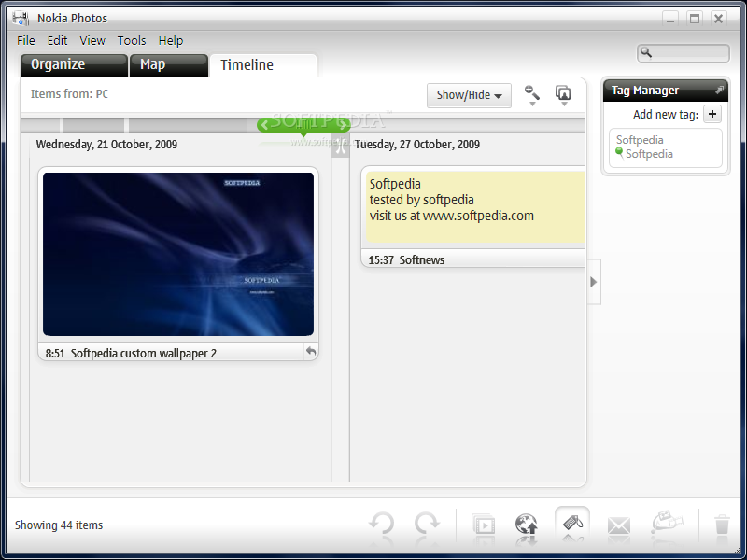747x560 pixels.
Task: Click Wednesday, 21 October, 2009 date header
Action: tap(106, 145)
